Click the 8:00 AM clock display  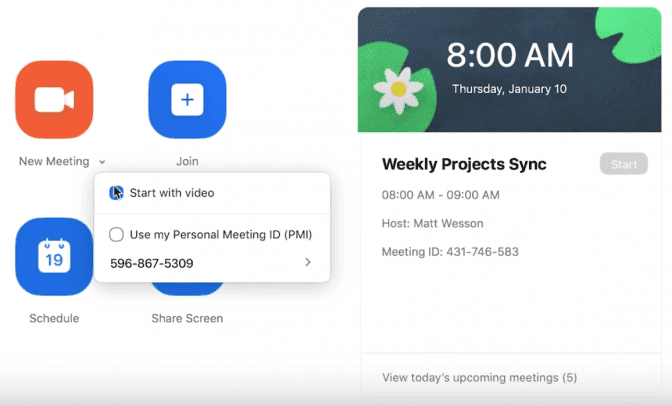510,55
